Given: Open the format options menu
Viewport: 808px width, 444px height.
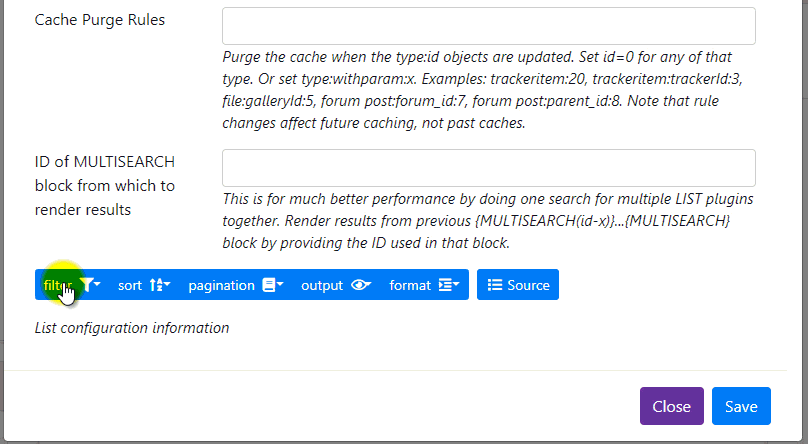Looking at the screenshot, I should [x=425, y=285].
